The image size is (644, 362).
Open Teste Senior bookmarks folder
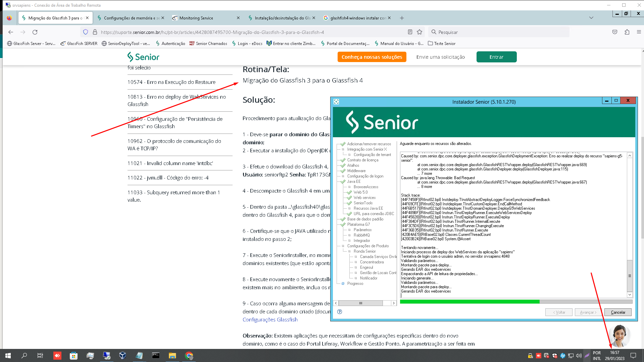click(x=442, y=44)
